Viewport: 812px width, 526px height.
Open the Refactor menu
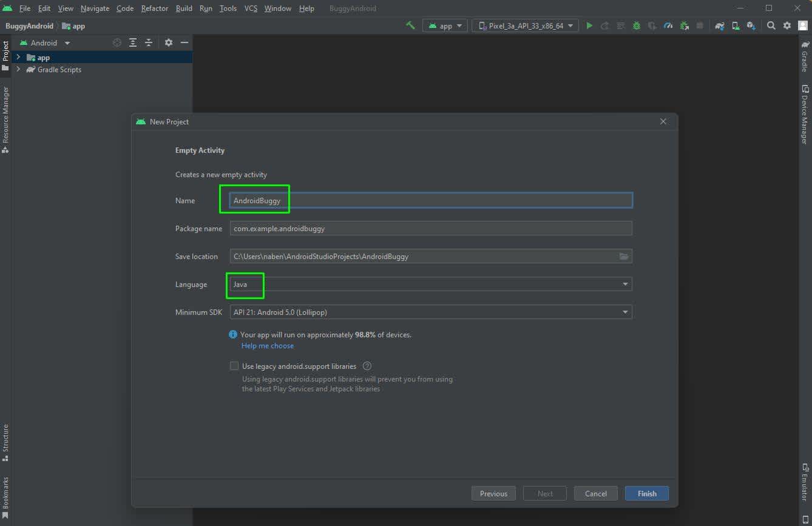(155, 8)
